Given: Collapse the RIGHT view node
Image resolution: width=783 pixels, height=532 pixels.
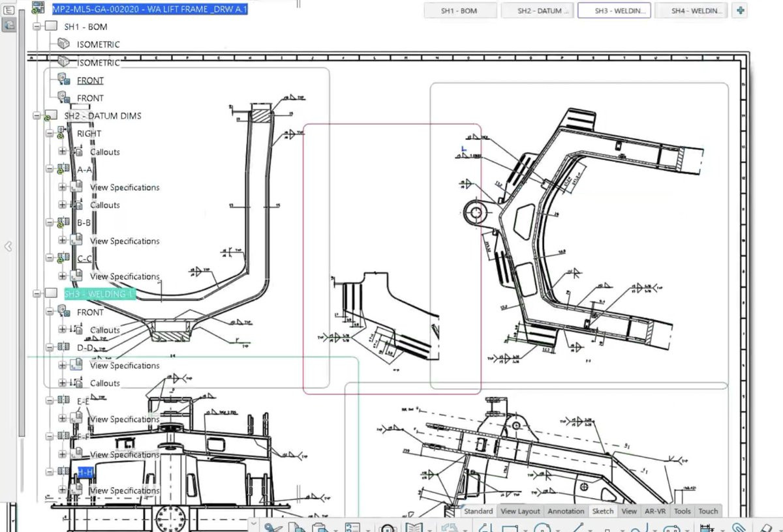Looking at the screenshot, I should (50, 133).
